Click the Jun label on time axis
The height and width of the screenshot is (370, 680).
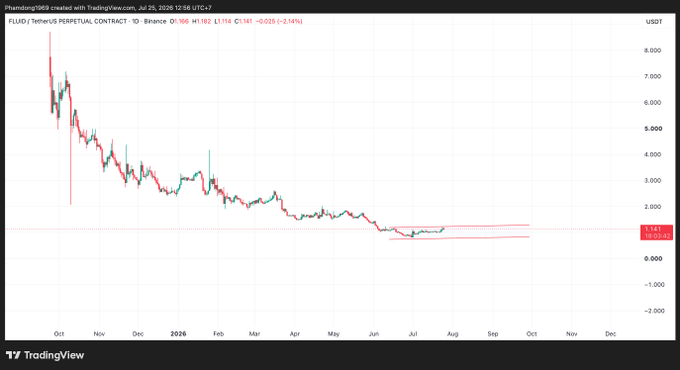tap(374, 334)
